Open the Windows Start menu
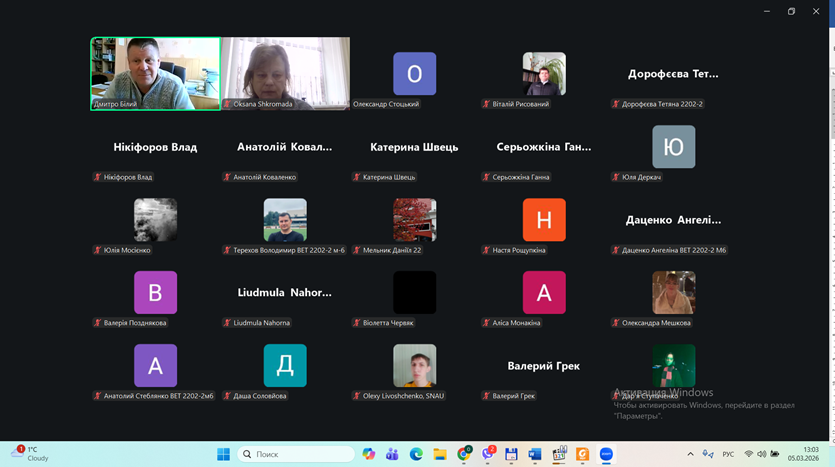Screen dimensions: 835x467 [x=223, y=454]
